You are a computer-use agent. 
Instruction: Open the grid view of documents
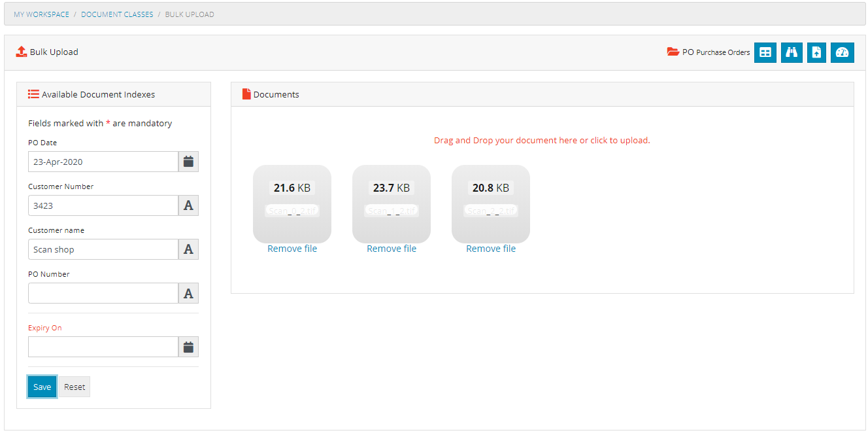point(765,52)
